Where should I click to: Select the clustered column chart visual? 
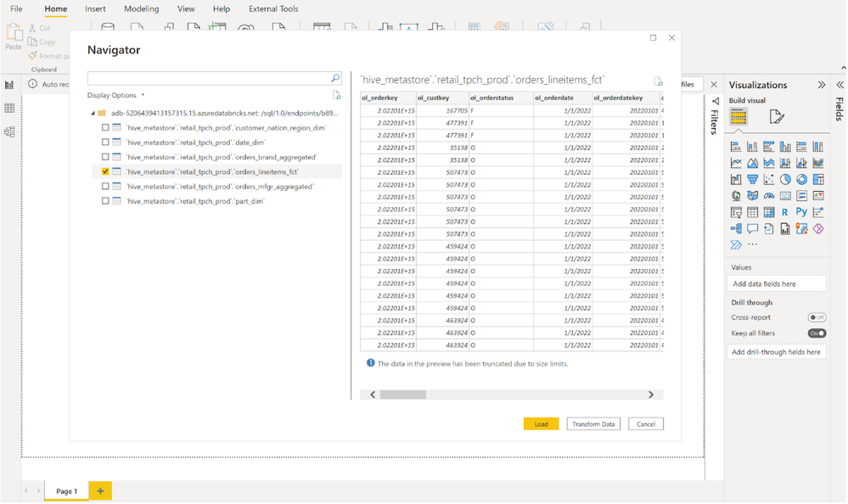(x=785, y=147)
